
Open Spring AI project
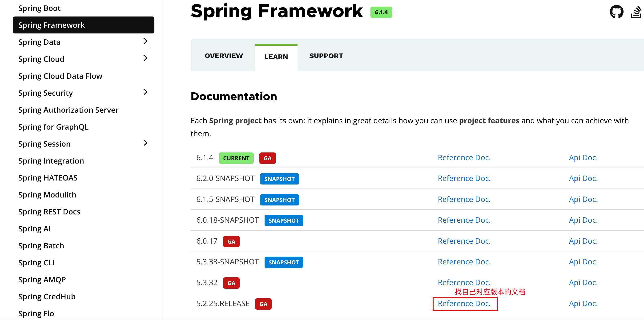point(35,229)
